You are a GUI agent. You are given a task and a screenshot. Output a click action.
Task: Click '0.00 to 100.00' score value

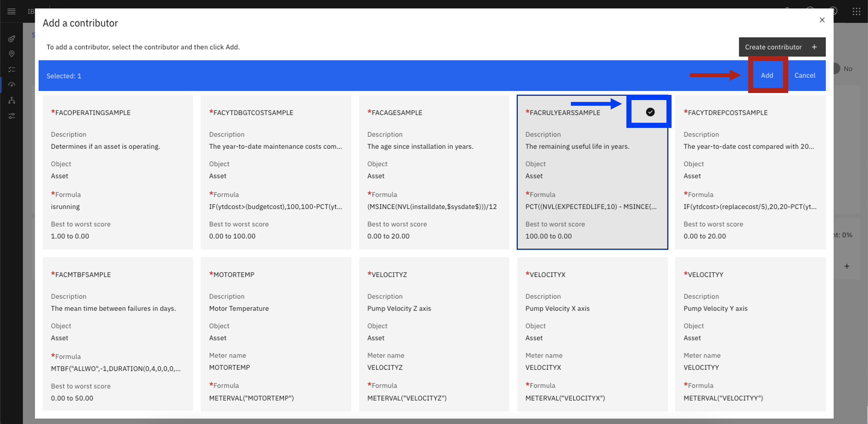[x=232, y=236]
